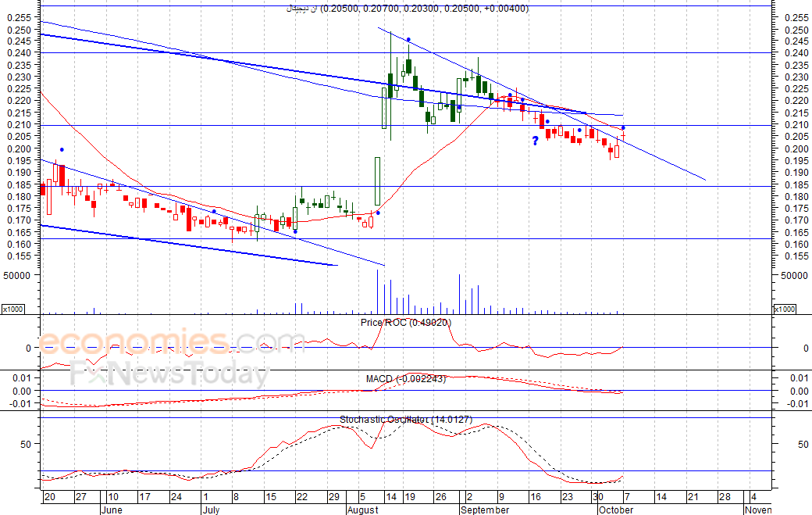Viewport: 812px width, 515px height.
Task: Click 0.160 on the left price axis
Action: (x=20, y=244)
